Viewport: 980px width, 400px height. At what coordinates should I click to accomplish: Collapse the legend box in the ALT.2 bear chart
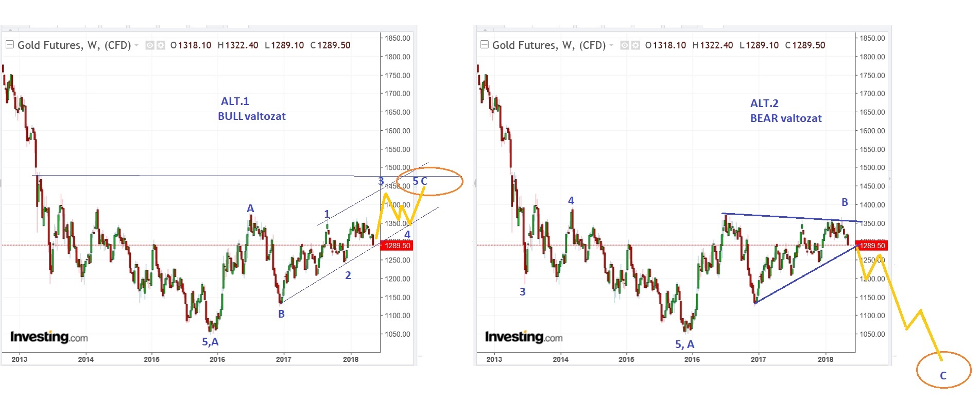484,45
